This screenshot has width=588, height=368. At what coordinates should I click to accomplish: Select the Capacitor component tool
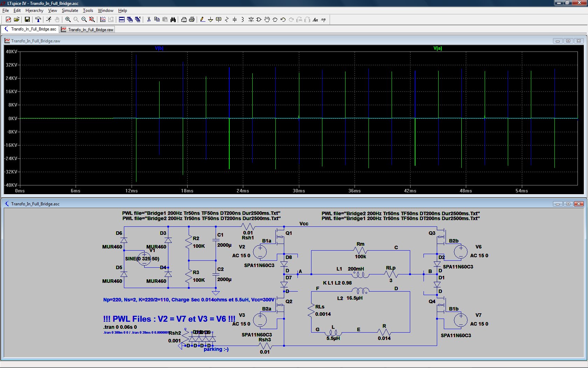pos(234,20)
